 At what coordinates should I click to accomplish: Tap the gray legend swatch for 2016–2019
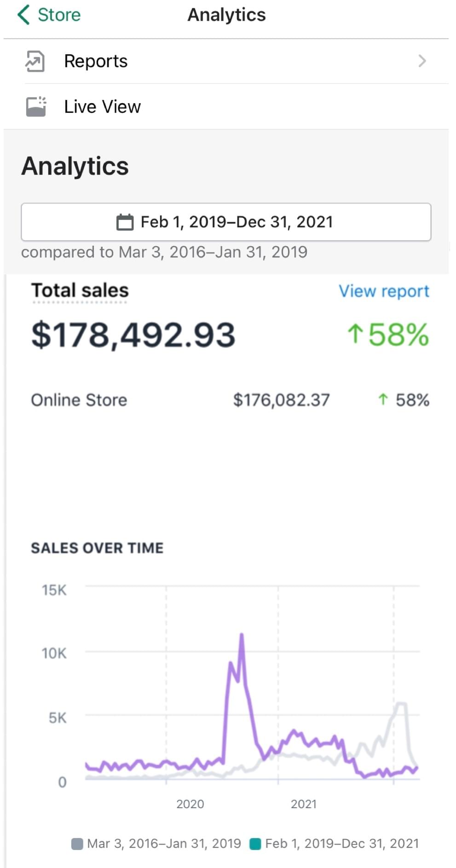[x=77, y=844]
